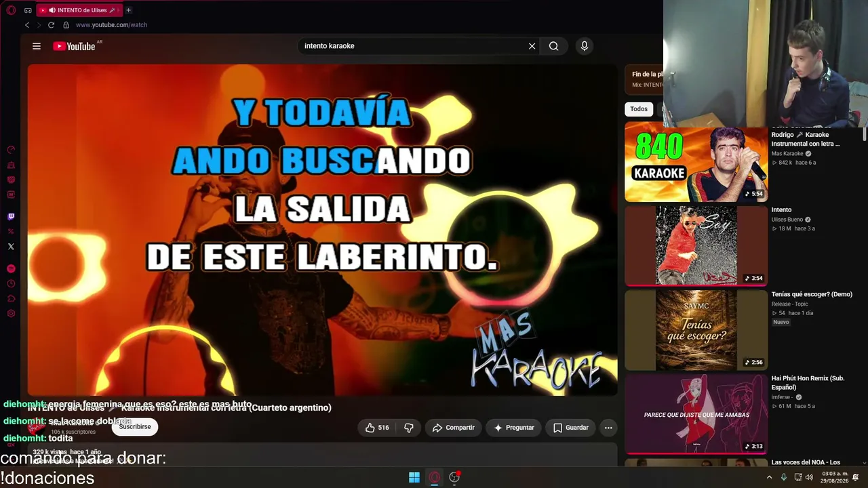Visit the Ulises Bueno channel link

tap(787, 220)
